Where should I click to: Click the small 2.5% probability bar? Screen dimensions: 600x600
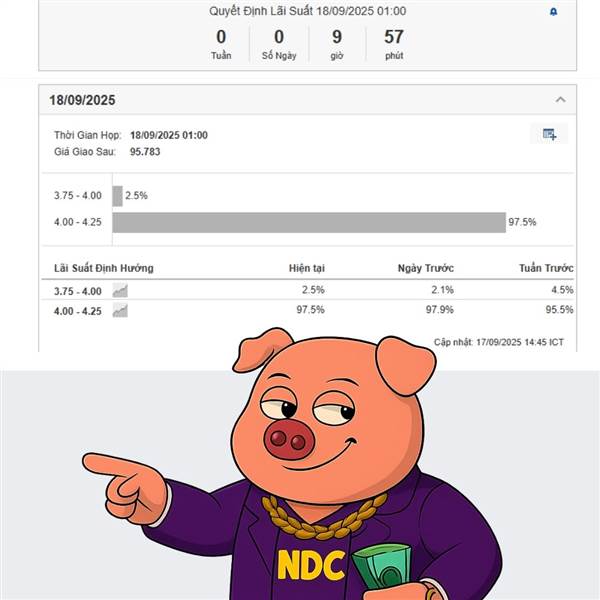117,196
